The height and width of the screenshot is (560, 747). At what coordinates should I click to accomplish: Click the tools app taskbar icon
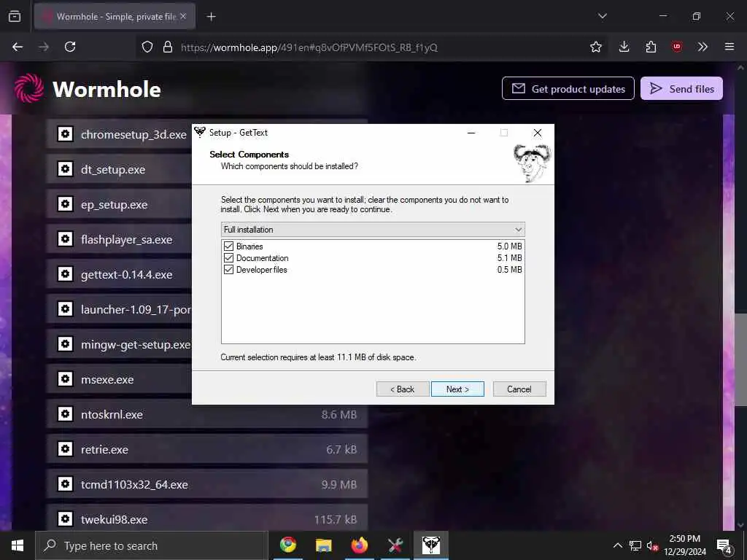(395, 545)
